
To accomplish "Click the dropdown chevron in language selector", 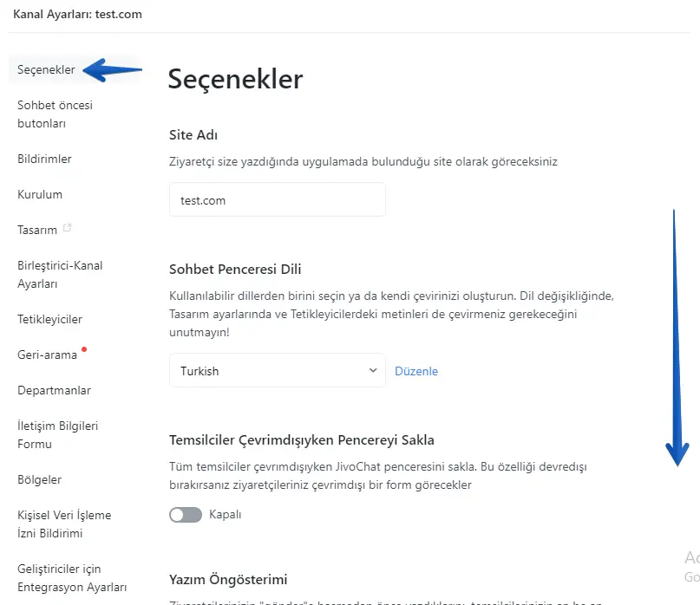I will click(x=373, y=370).
